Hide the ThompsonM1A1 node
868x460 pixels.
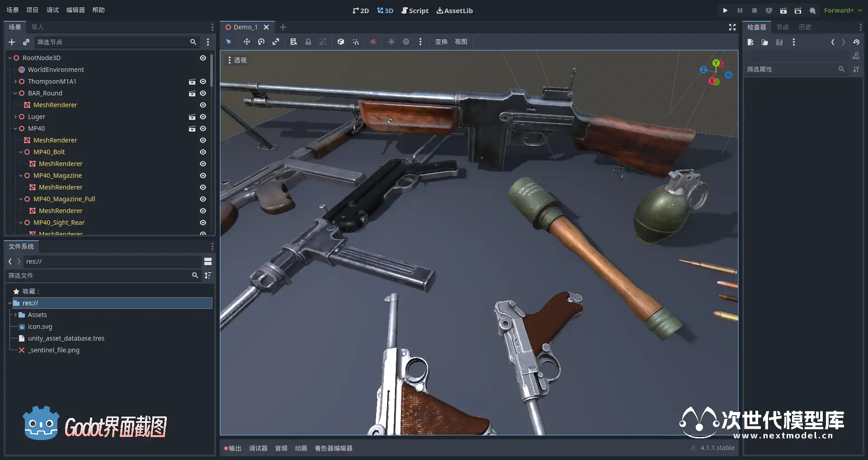coord(203,81)
